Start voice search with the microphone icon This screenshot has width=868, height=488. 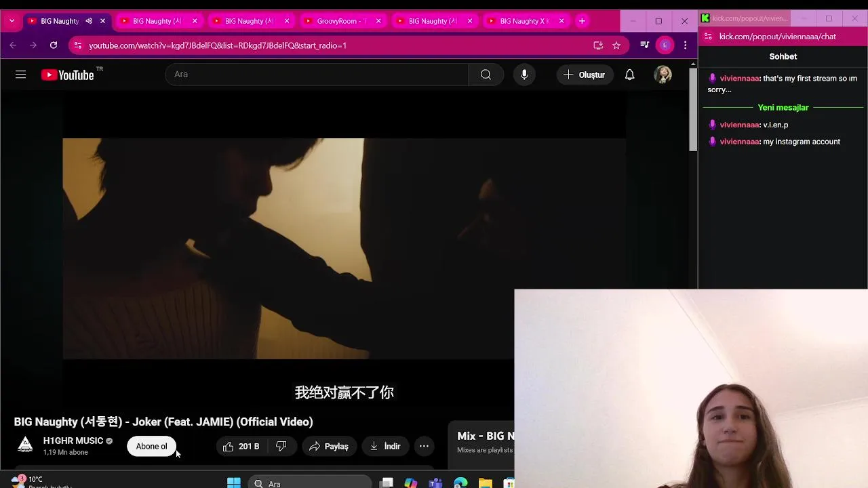524,75
